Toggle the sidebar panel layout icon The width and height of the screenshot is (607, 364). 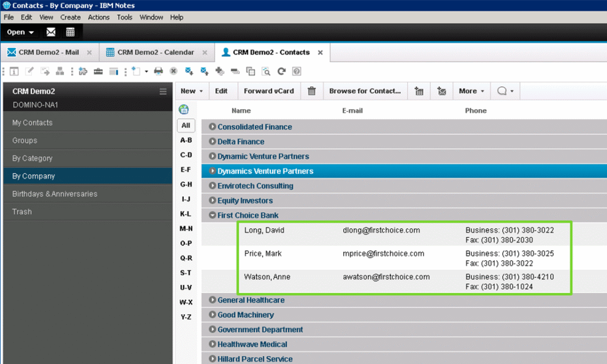[113, 71]
